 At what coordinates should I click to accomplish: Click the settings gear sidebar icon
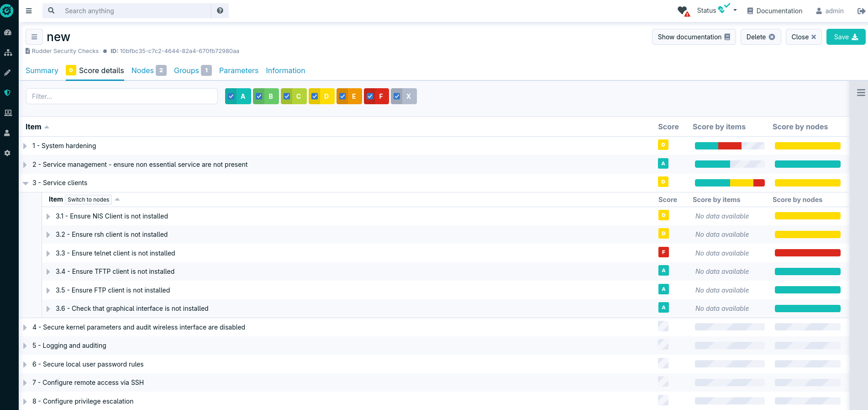pyautogui.click(x=7, y=153)
